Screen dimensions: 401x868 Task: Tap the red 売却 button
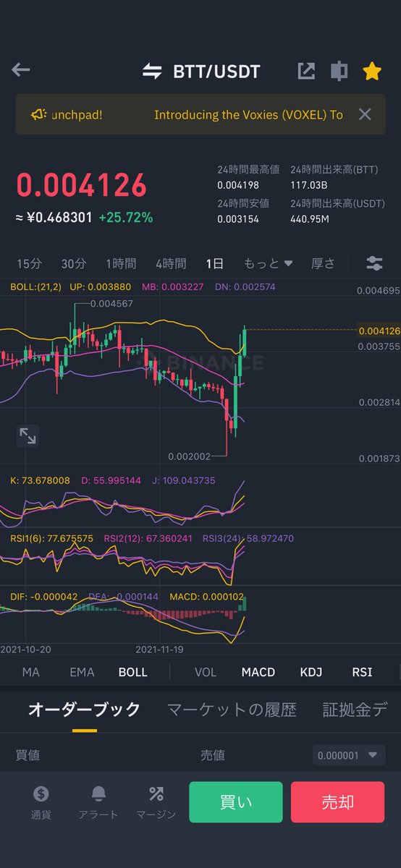(x=337, y=802)
